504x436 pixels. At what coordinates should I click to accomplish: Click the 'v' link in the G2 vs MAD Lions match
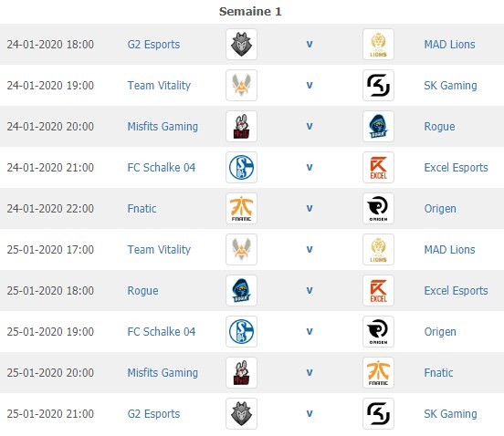click(x=310, y=45)
